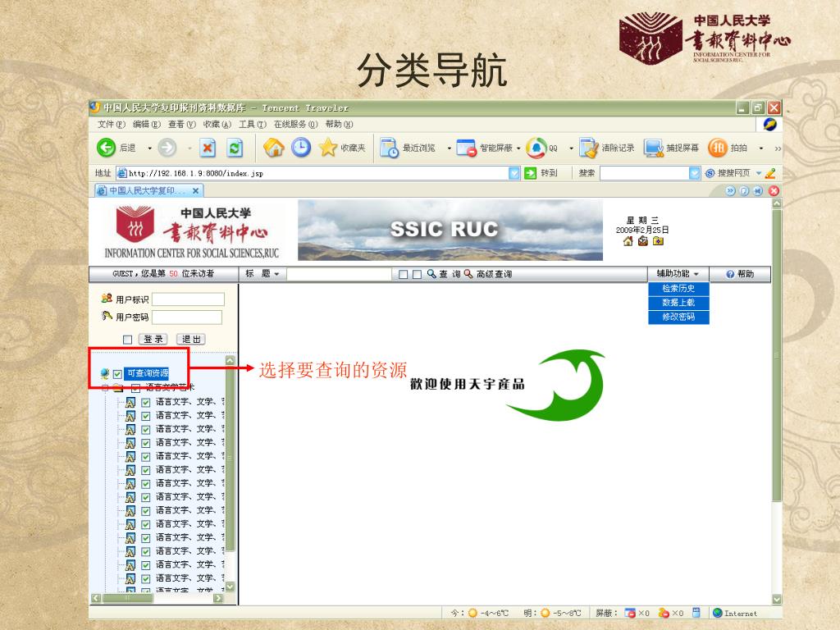Image resolution: width=840 pixels, height=630 pixels.
Task: Click 清除记录 clear records icon
Action: [x=588, y=148]
